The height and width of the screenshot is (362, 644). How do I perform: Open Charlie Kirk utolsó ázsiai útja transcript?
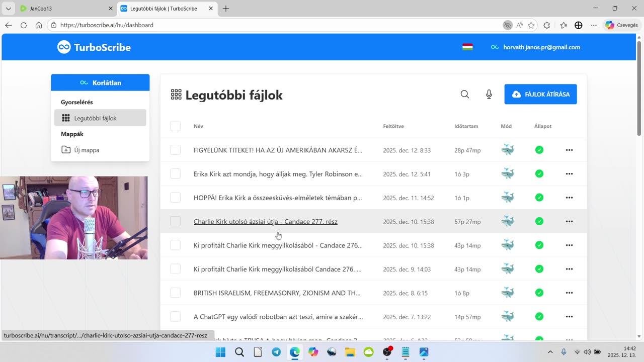266,222
